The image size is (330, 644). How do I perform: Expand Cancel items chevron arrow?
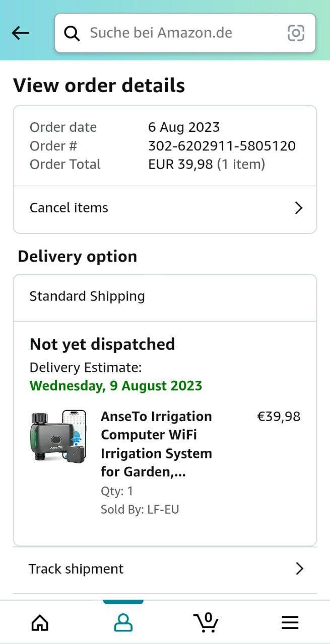(298, 208)
